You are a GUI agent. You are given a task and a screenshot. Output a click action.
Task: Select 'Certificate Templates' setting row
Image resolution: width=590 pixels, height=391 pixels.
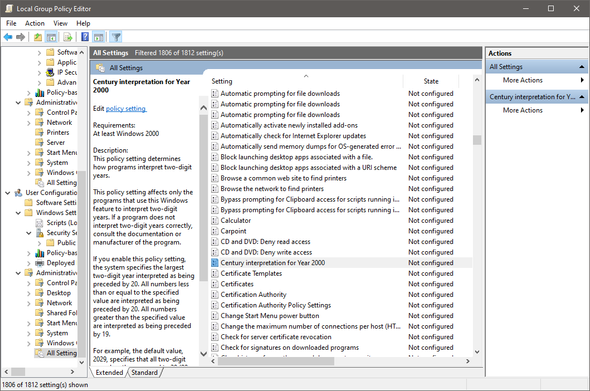pyautogui.click(x=341, y=274)
